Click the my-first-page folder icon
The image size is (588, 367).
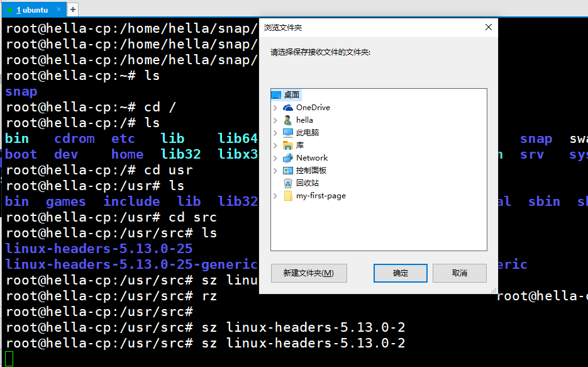point(288,196)
